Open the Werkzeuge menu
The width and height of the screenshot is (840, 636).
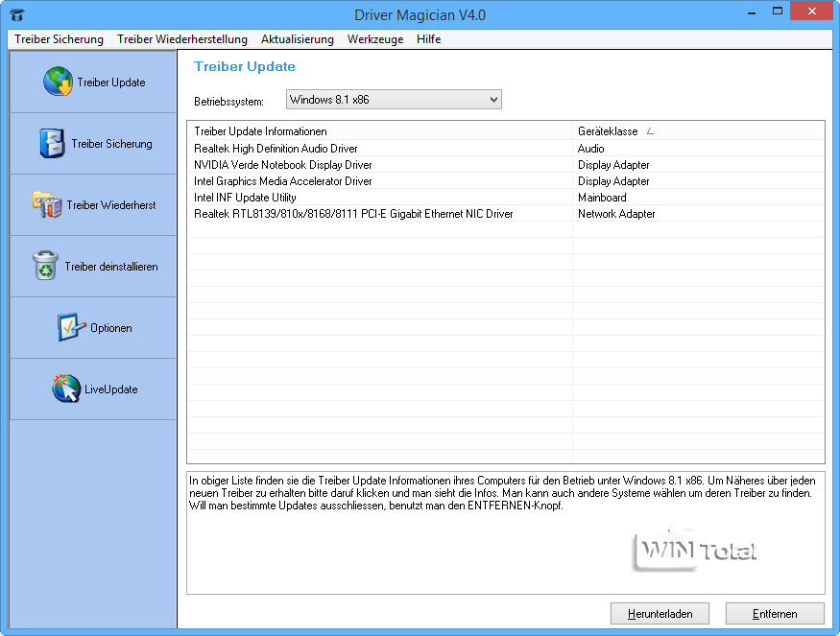[375, 39]
